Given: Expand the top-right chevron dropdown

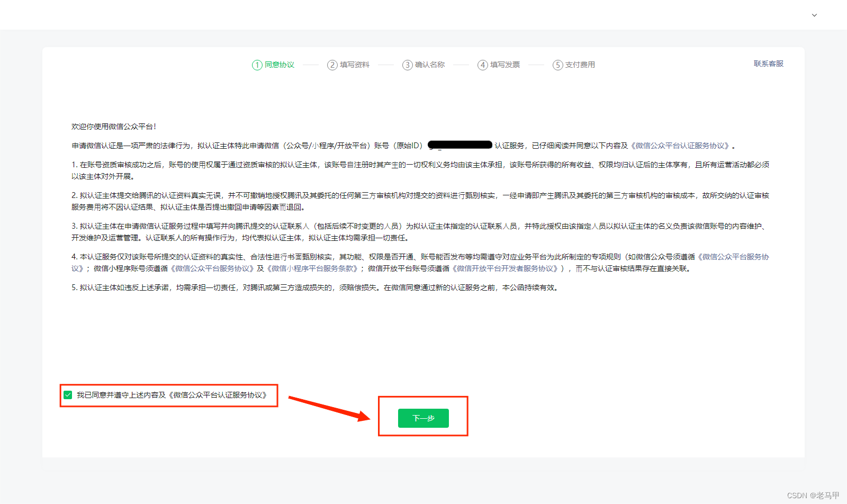Looking at the screenshot, I should pos(814,15).
